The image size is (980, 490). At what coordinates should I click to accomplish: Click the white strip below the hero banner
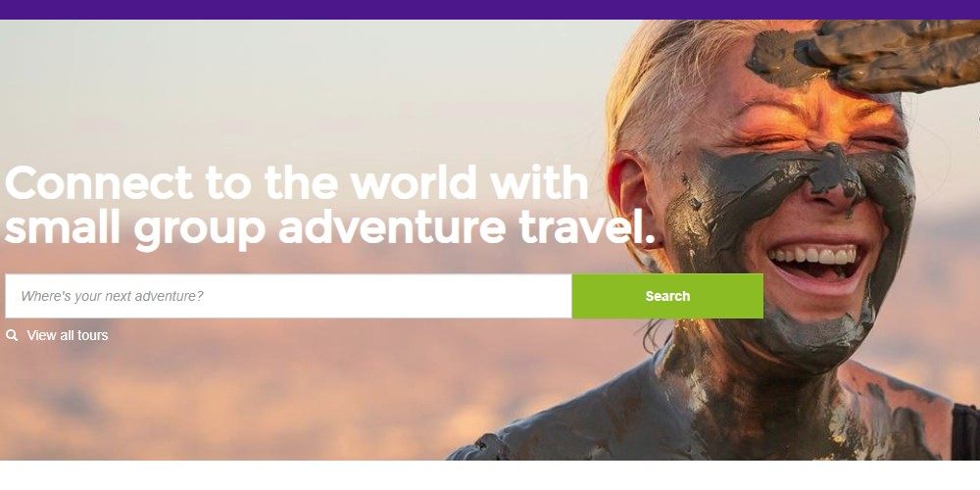[490, 475]
